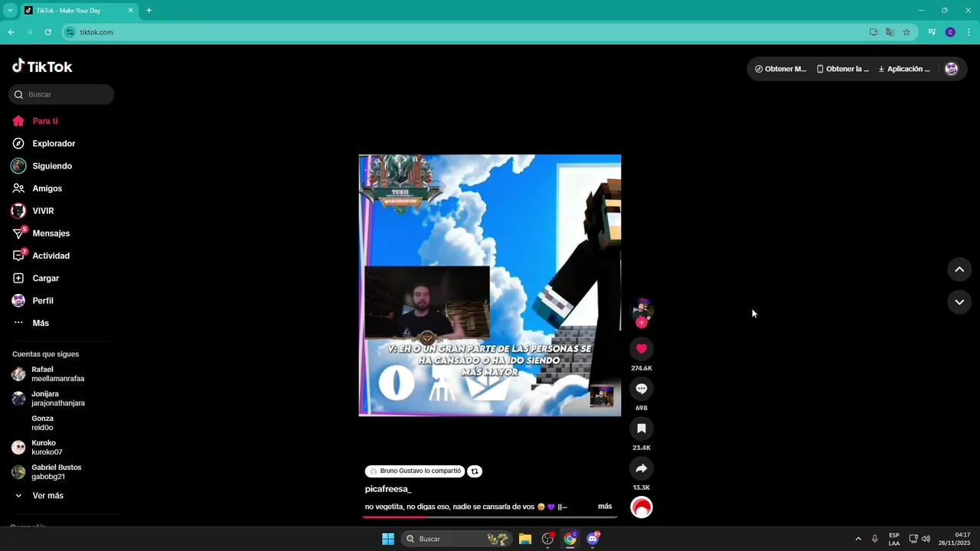Viewport: 980px width, 551px height.
Task: Open profile avatar in top right
Action: coord(952,69)
